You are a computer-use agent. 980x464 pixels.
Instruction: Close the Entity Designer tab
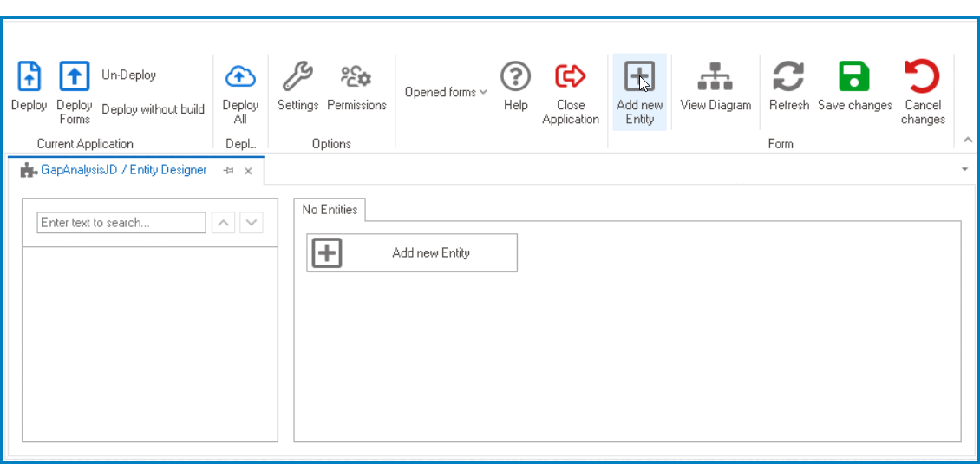click(x=248, y=171)
